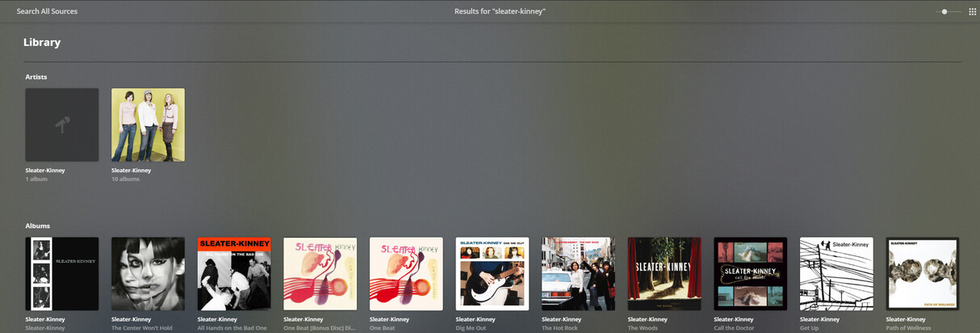Click the "10 albums" text
The width and height of the screenshot is (980, 333).
point(125,179)
